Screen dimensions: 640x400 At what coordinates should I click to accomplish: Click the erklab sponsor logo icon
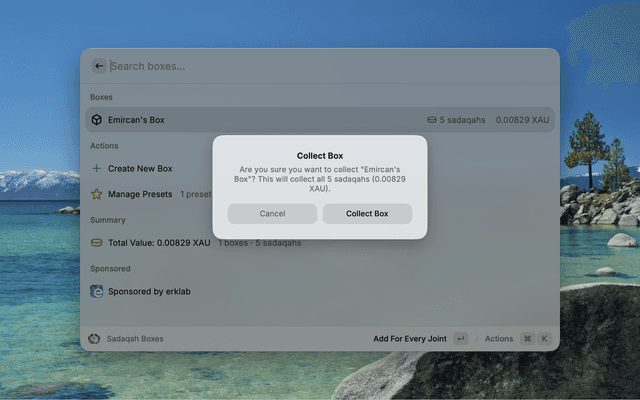coord(97,292)
